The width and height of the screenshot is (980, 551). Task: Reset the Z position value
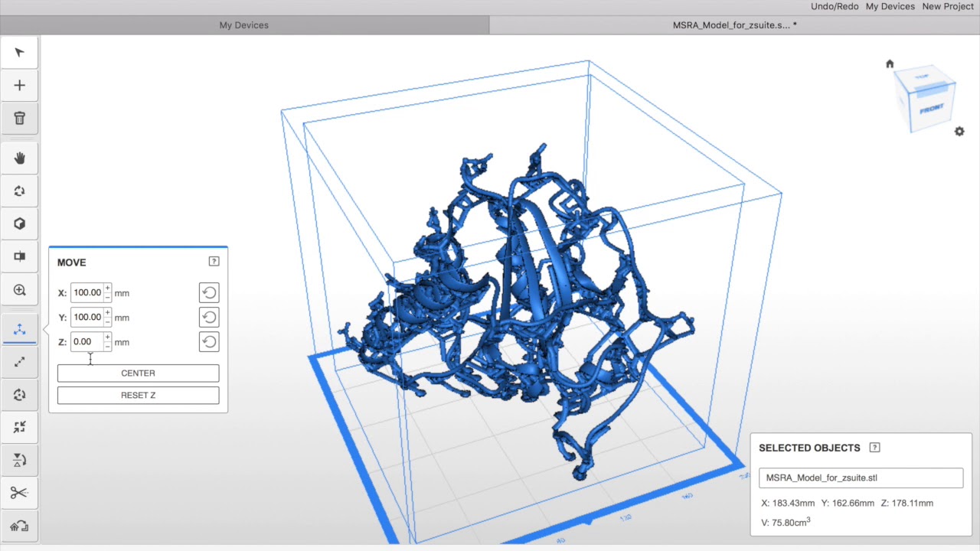pyautogui.click(x=209, y=341)
